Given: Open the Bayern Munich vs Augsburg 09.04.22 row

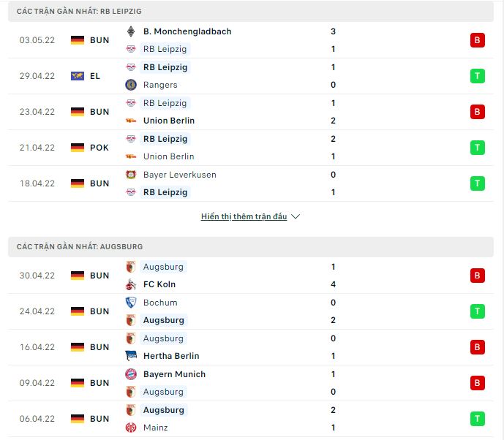Looking at the screenshot, I should click(x=251, y=383).
